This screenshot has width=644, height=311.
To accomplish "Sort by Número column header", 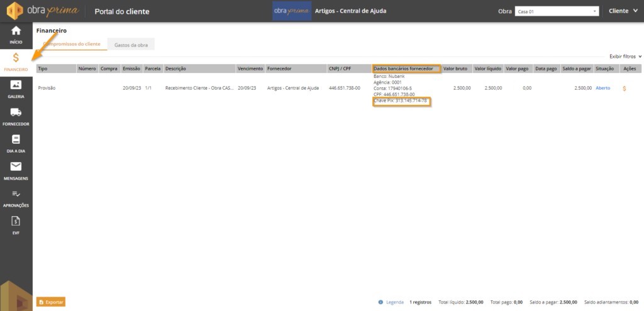I will point(87,69).
